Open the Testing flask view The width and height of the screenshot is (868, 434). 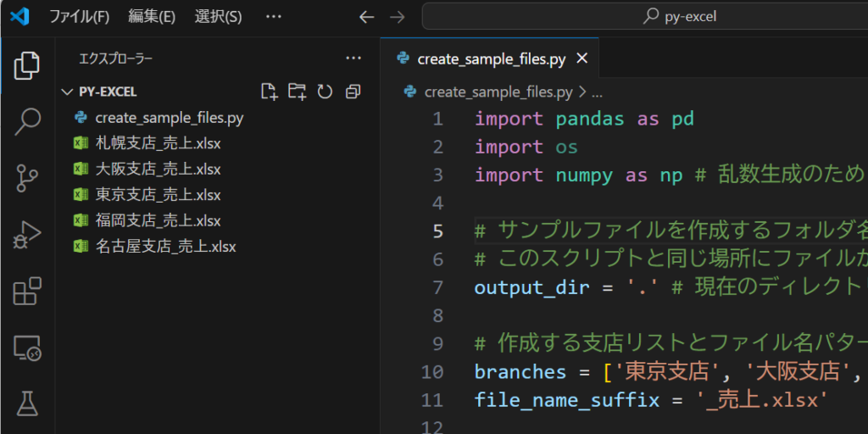(x=27, y=404)
